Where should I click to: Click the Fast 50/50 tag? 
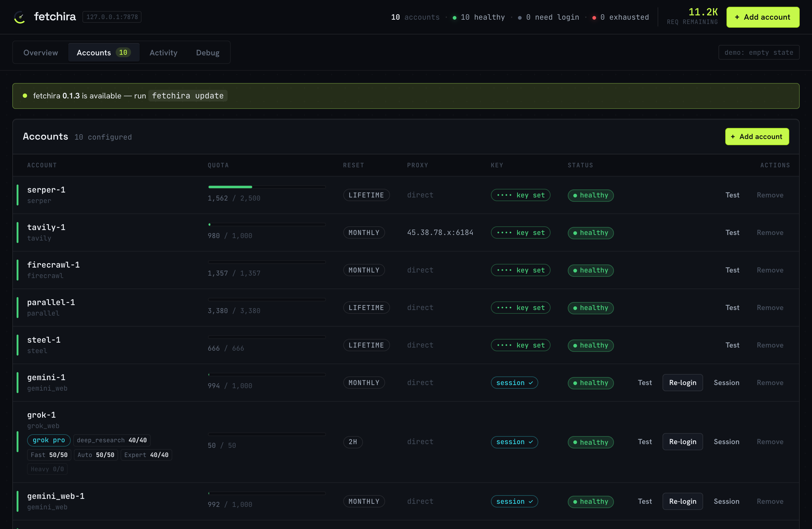[x=49, y=455]
